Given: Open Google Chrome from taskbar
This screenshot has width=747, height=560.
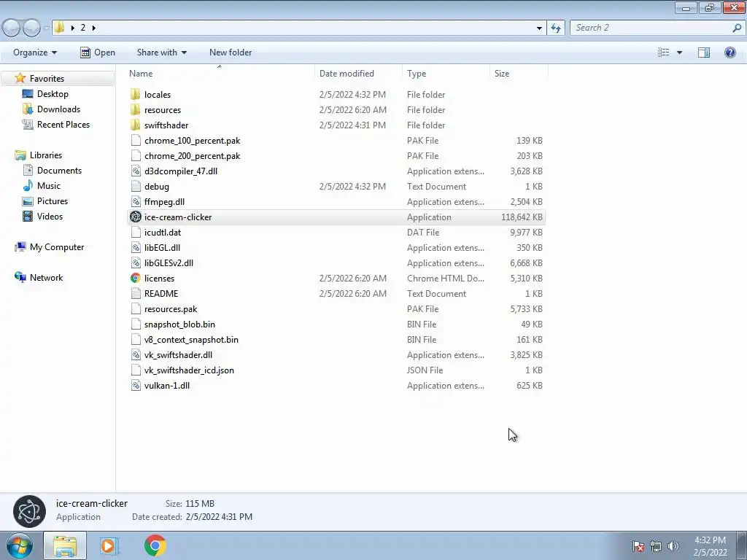Looking at the screenshot, I should [155, 545].
